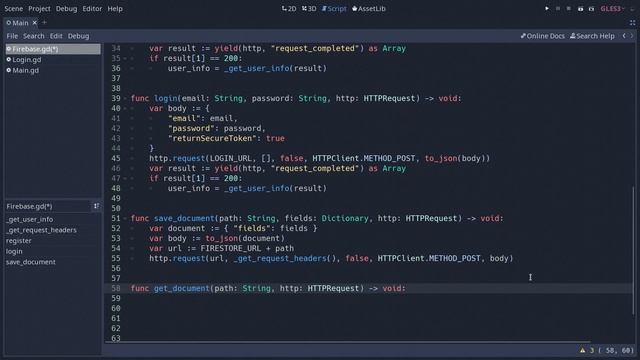Click get_document function name on line 58
The image size is (640, 360).
click(182, 289)
